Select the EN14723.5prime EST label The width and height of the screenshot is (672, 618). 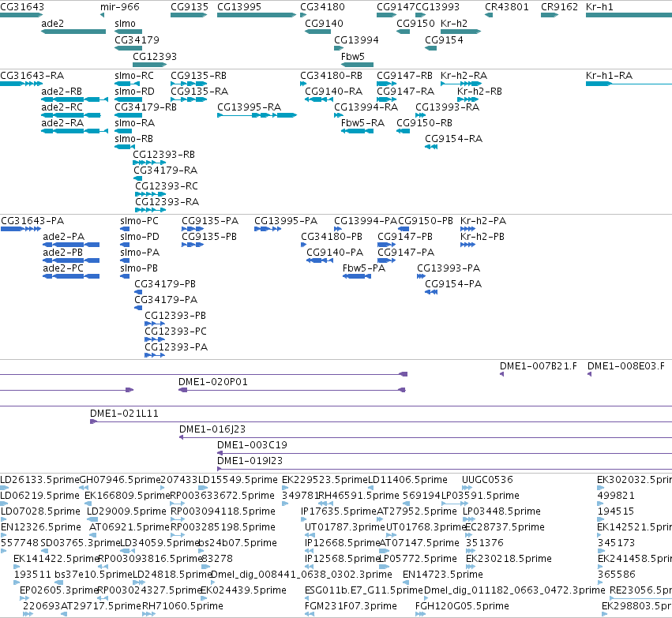pos(443,575)
